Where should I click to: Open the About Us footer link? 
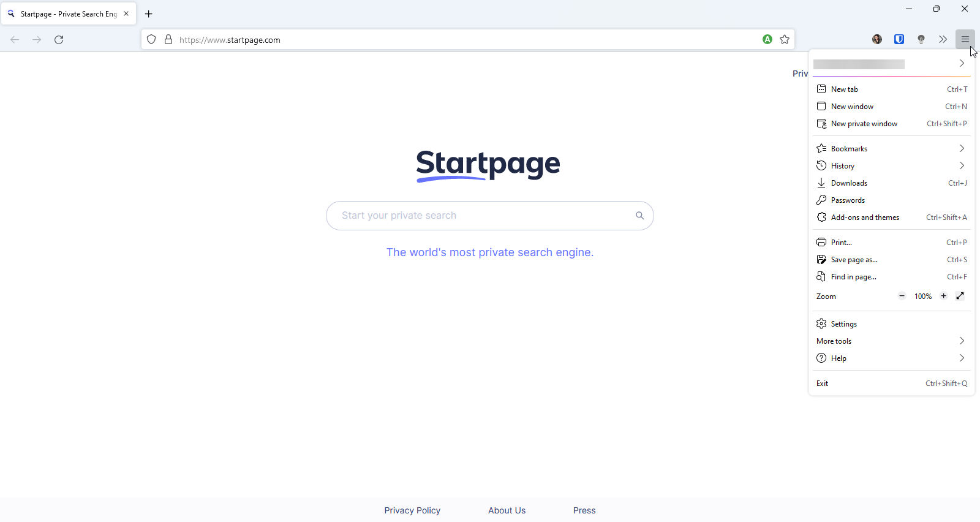[x=507, y=510]
